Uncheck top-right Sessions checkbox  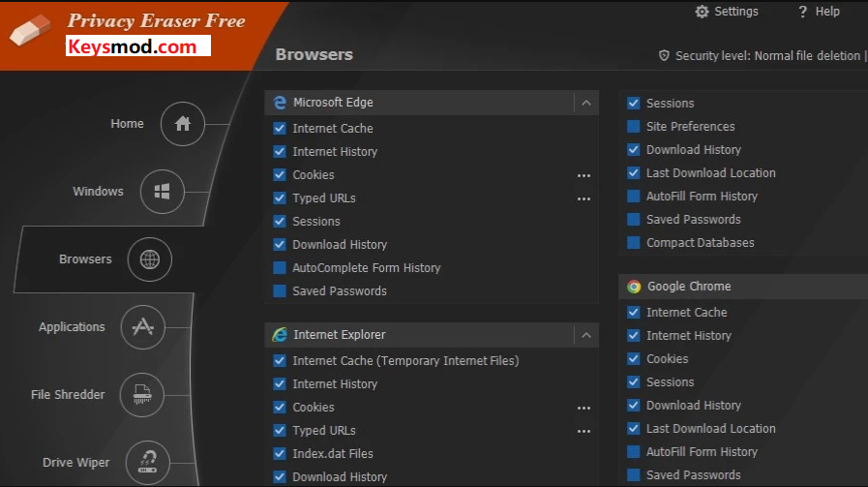[x=633, y=104]
